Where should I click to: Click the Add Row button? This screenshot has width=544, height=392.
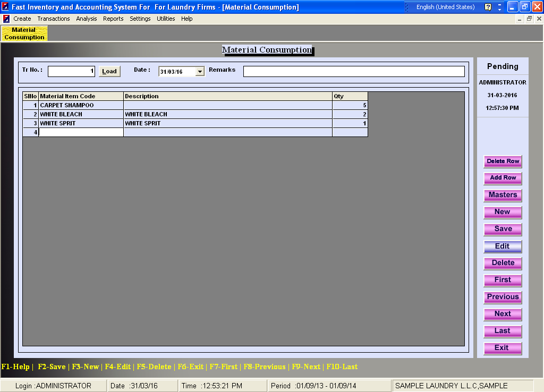tap(503, 178)
